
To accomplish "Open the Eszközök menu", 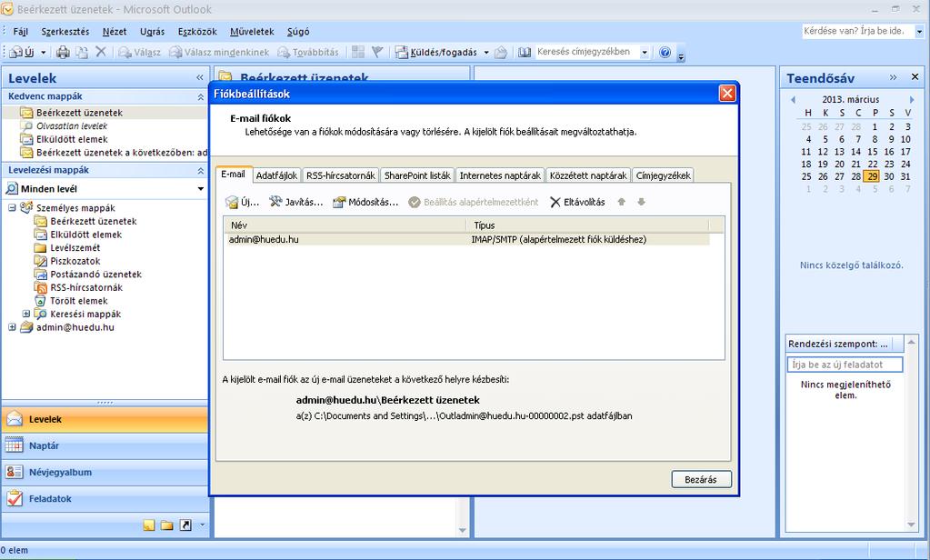I will coord(197,32).
